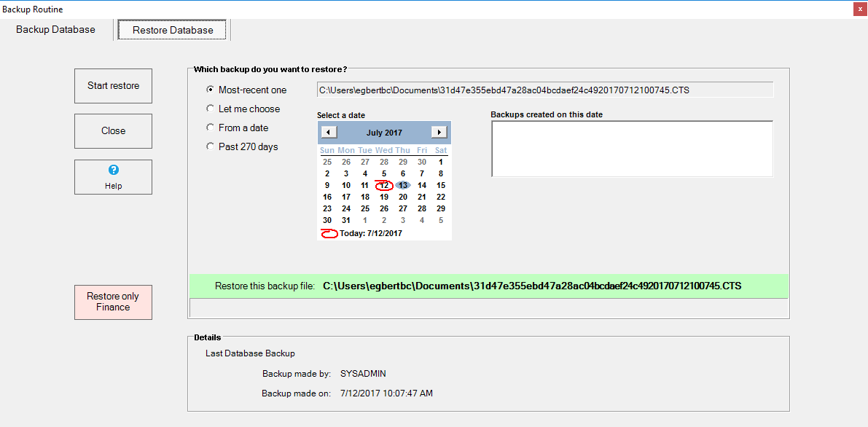Click the next month arrow in calendar
868x427 pixels.
click(439, 132)
